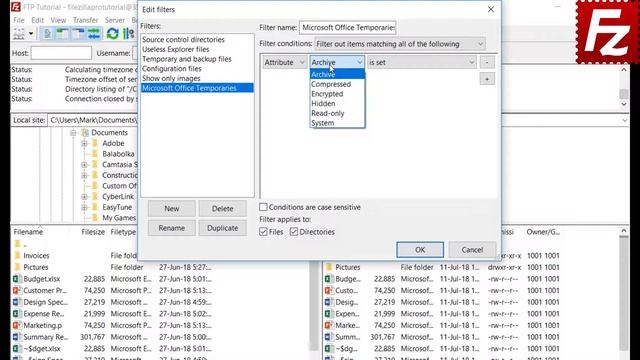Screen dimensions: 640x360
Task: Click the process queue toolbar icon
Action: click(x=128, y=33)
